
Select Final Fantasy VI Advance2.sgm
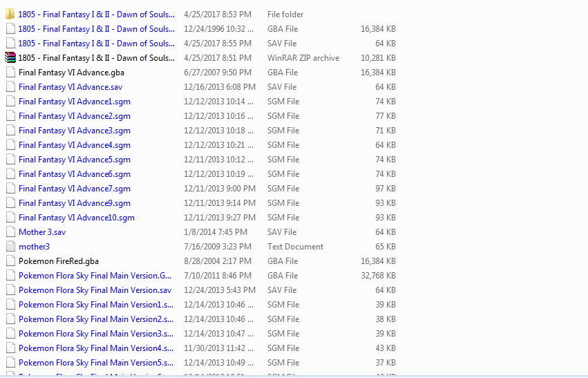75,116
